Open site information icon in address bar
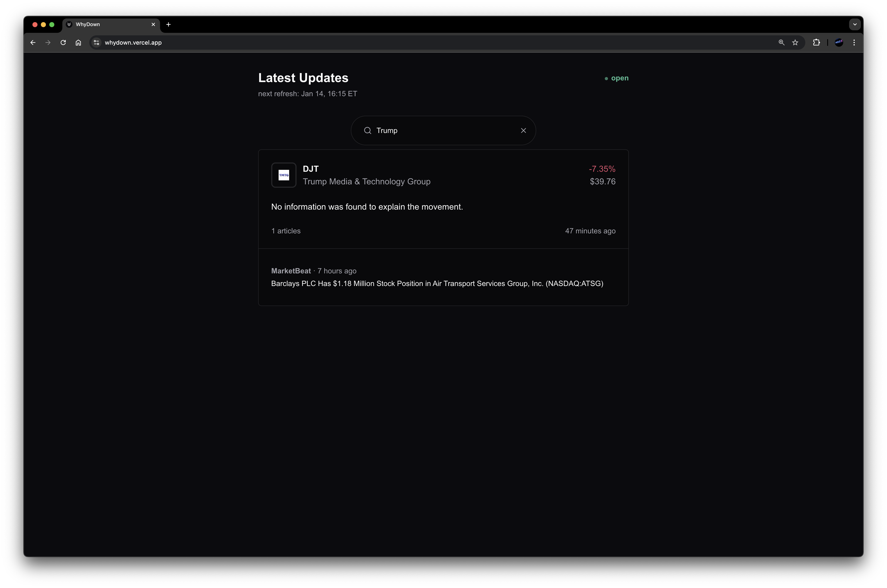The image size is (887, 588). click(96, 43)
